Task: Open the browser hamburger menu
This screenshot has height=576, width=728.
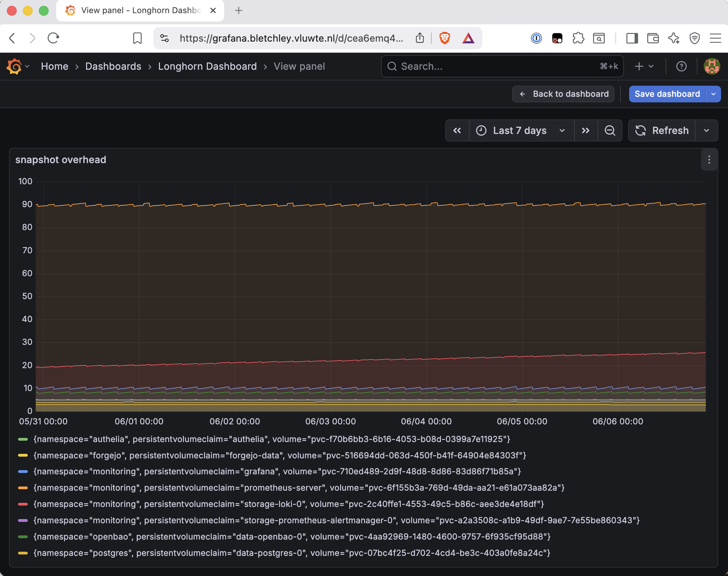Action: click(716, 38)
